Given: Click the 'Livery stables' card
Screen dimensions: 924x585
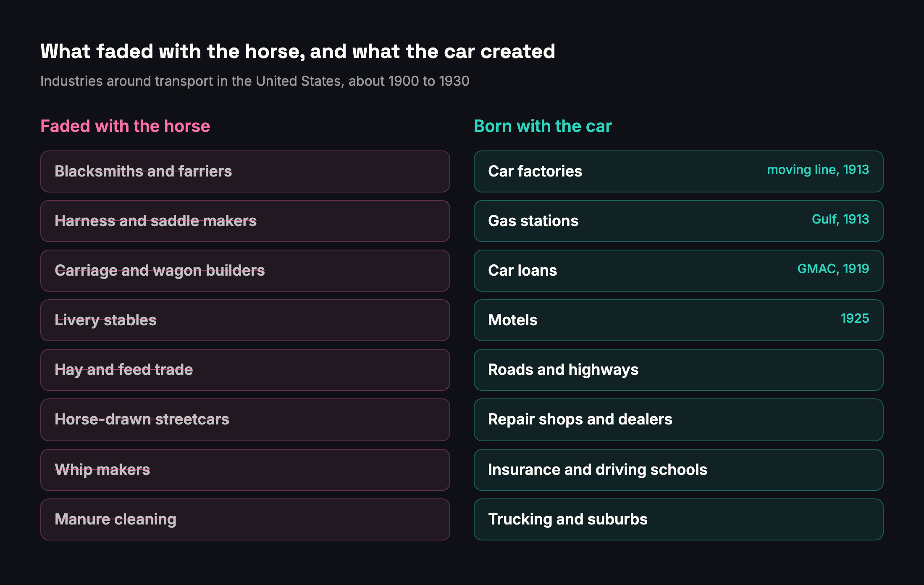Looking at the screenshot, I should [x=245, y=320].
